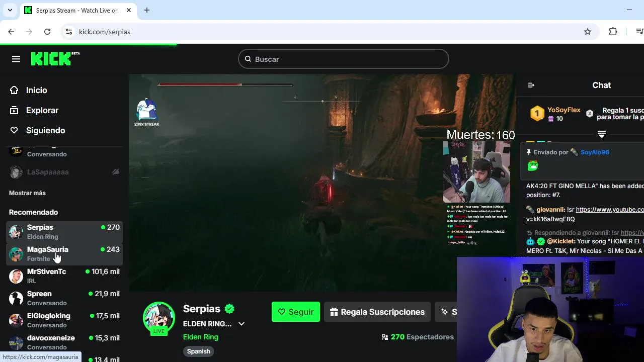This screenshot has width=644, height=362.
Task: Click Serpias streamer avatar with LIVE badge
Action: click(x=159, y=318)
